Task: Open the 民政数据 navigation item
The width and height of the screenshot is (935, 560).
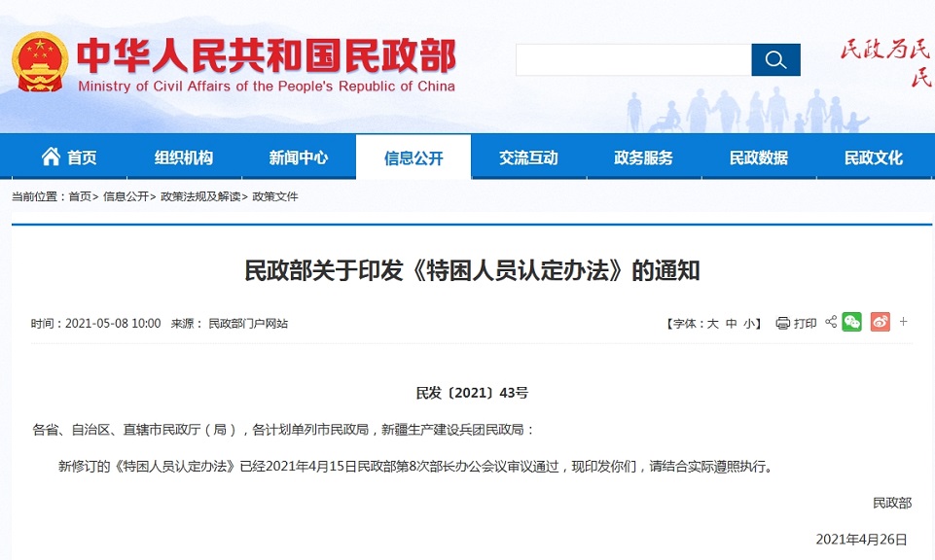Action: (x=759, y=157)
